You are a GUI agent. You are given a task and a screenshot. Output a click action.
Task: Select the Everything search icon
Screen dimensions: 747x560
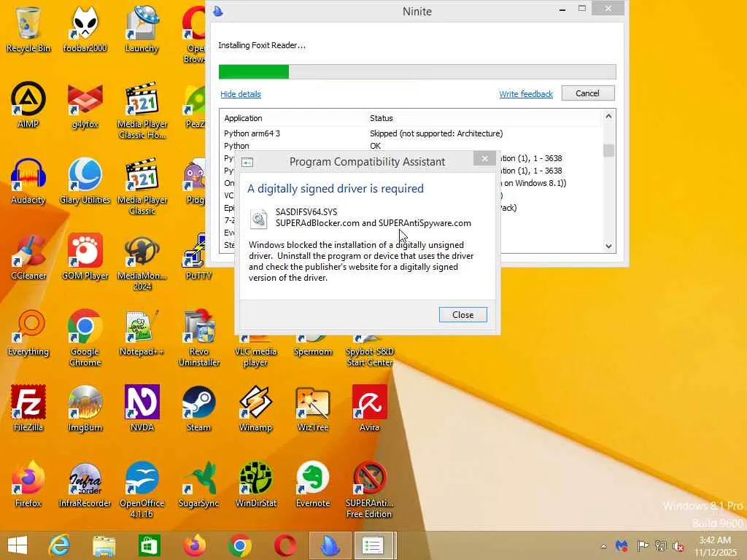click(28, 332)
